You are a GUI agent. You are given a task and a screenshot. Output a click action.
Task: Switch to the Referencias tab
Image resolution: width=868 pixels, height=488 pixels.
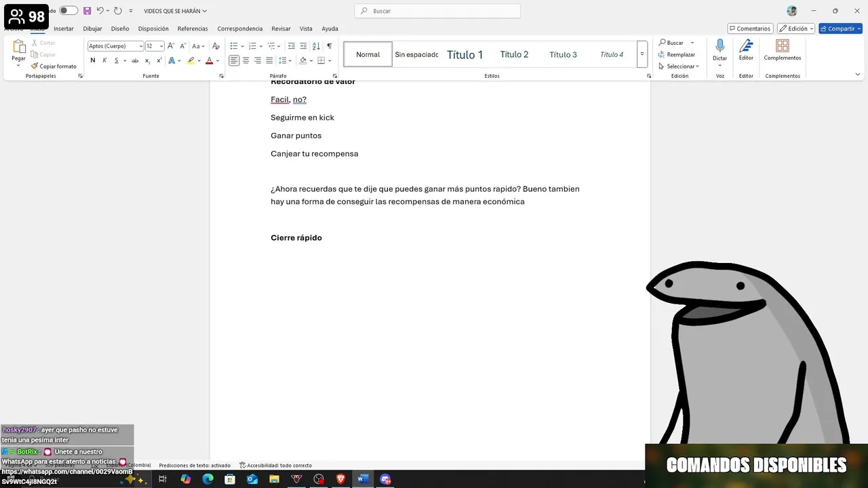[193, 28]
